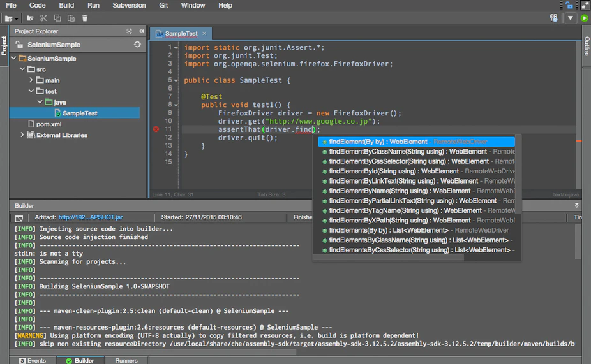The height and width of the screenshot is (364, 591).
Task: Click the Builder console horizontal scrollbar
Action: (x=153, y=353)
